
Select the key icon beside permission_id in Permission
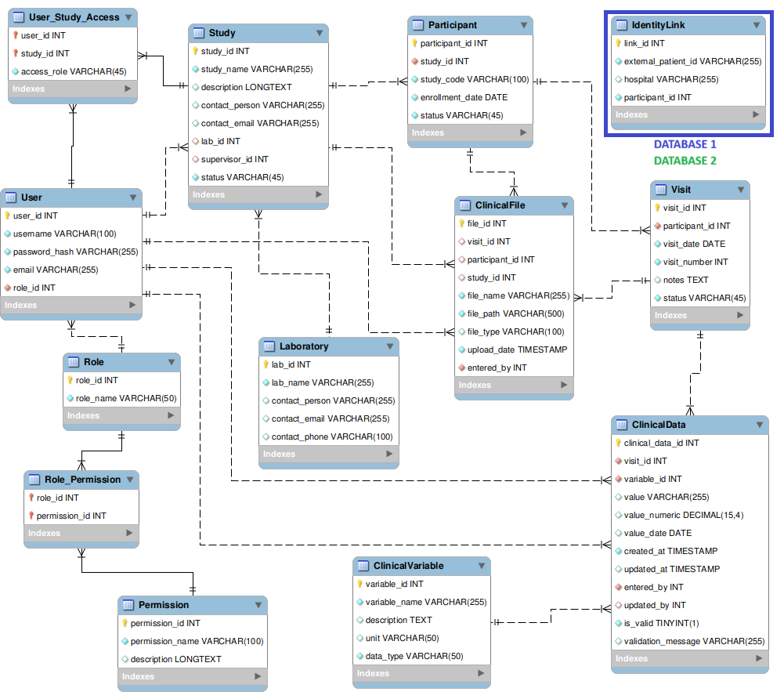[x=125, y=623]
